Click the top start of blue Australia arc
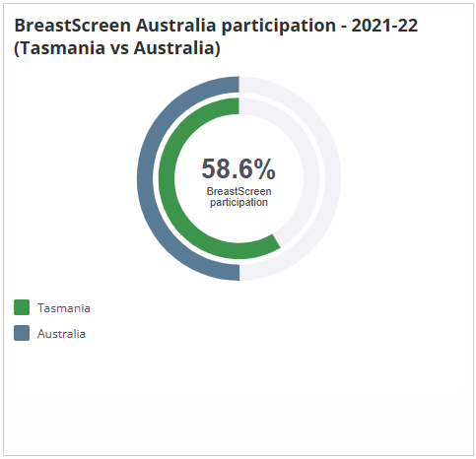Screen dimensions: 476x459 [x=234, y=85]
